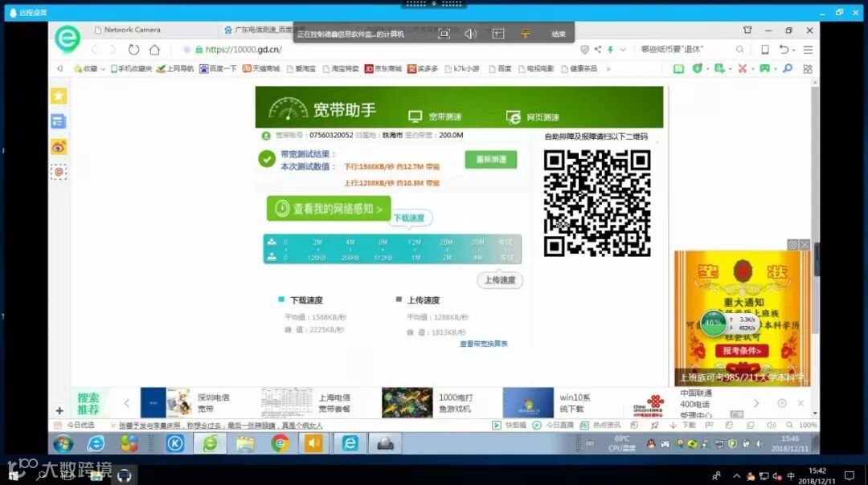Click the 下载 status bar item
The image size is (868, 485).
683,426
